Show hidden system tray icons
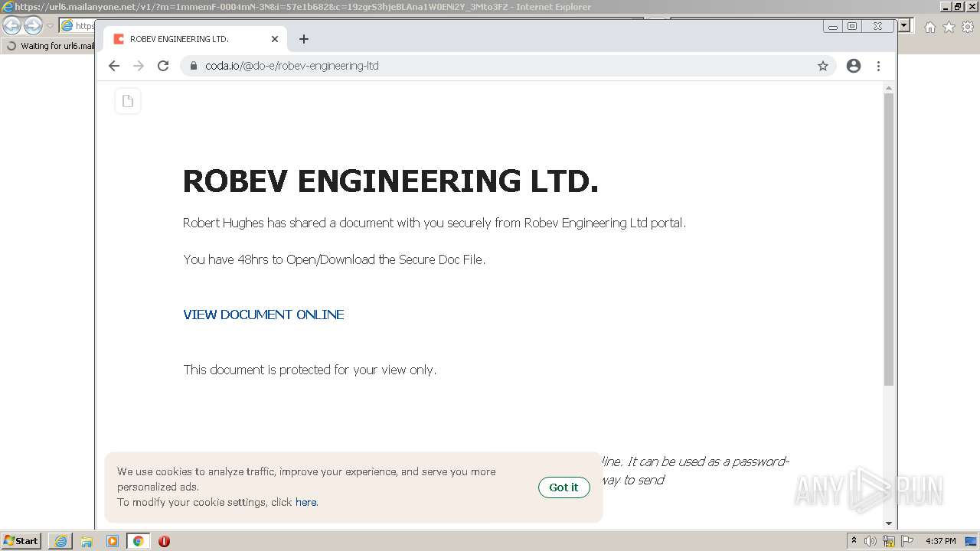Screen dimensions: 980x551 click(854, 540)
